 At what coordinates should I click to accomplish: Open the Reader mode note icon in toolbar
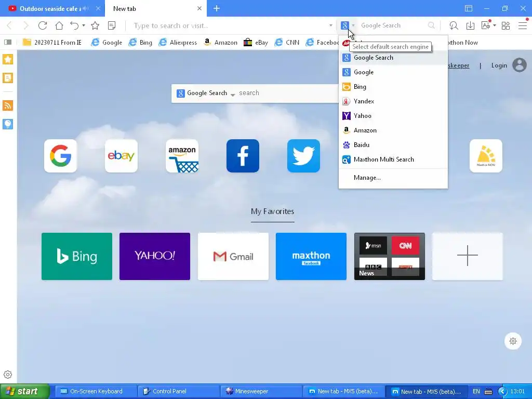pos(112,25)
